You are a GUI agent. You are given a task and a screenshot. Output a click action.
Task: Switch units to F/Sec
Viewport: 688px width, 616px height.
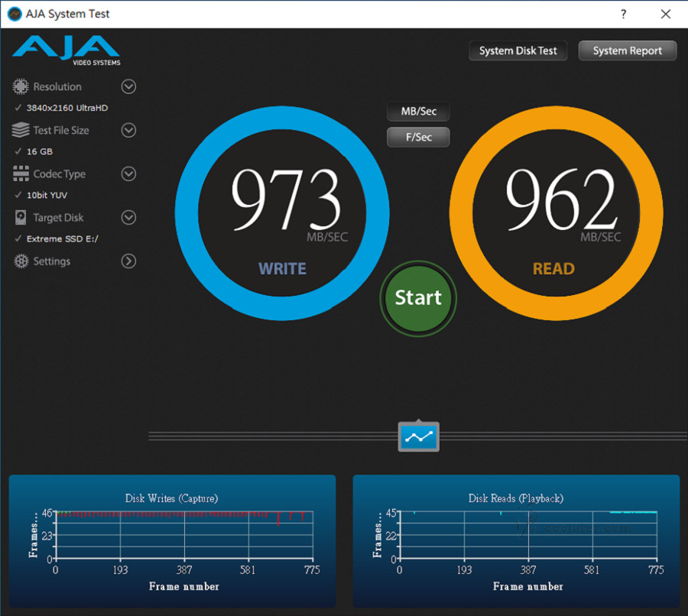418,138
